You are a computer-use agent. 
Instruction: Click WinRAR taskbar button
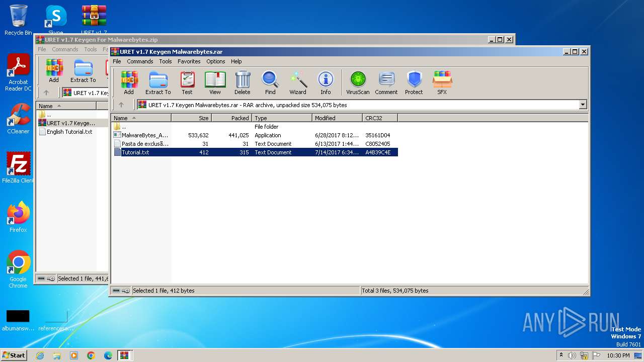[125, 355]
